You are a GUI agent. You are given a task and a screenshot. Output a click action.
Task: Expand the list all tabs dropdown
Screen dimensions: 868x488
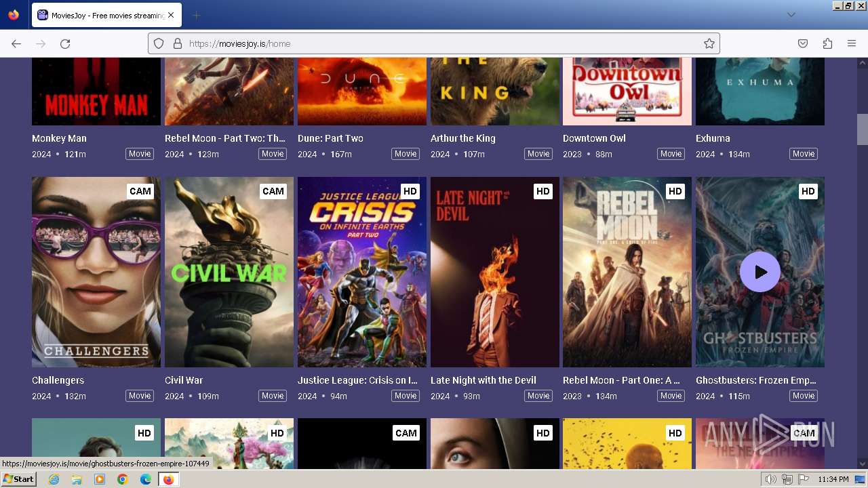791,15
